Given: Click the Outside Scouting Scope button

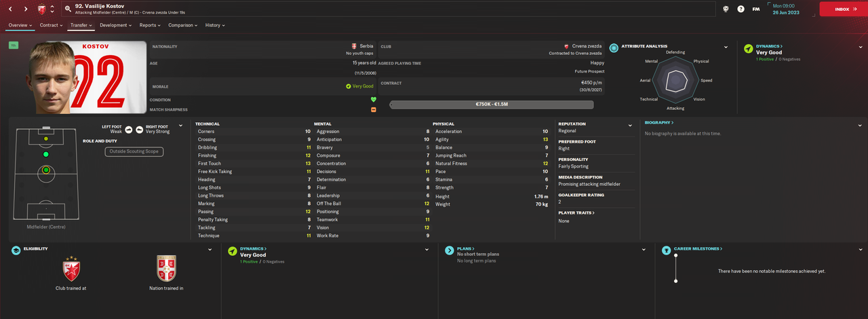Looking at the screenshot, I should [x=134, y=151].
